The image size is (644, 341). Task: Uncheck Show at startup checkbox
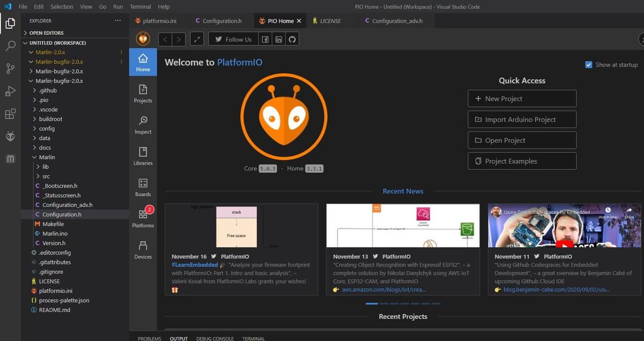point(589,64)
